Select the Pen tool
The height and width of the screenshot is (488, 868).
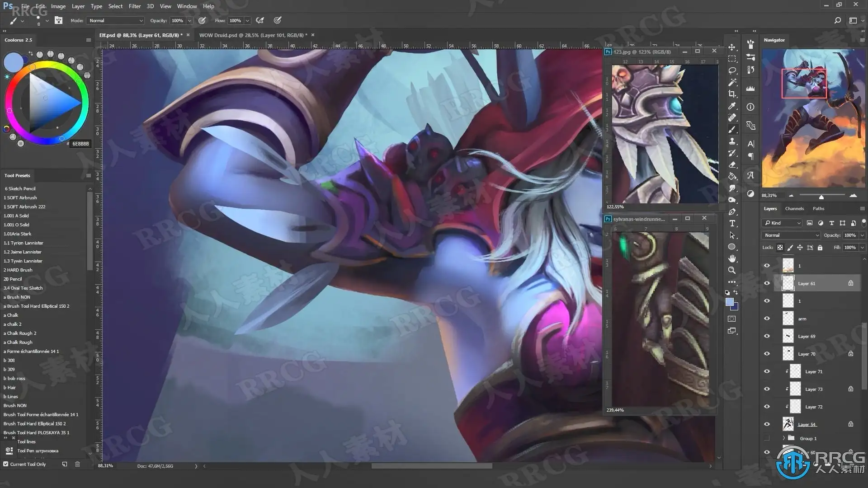click(x=732, y=212)
